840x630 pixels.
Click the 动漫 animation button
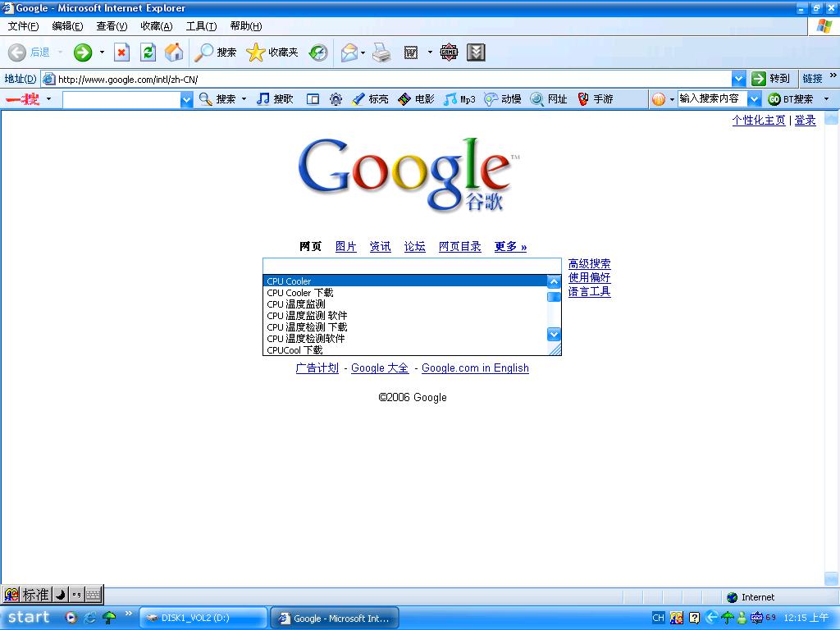pyautogui.click(x=503, y=99)
